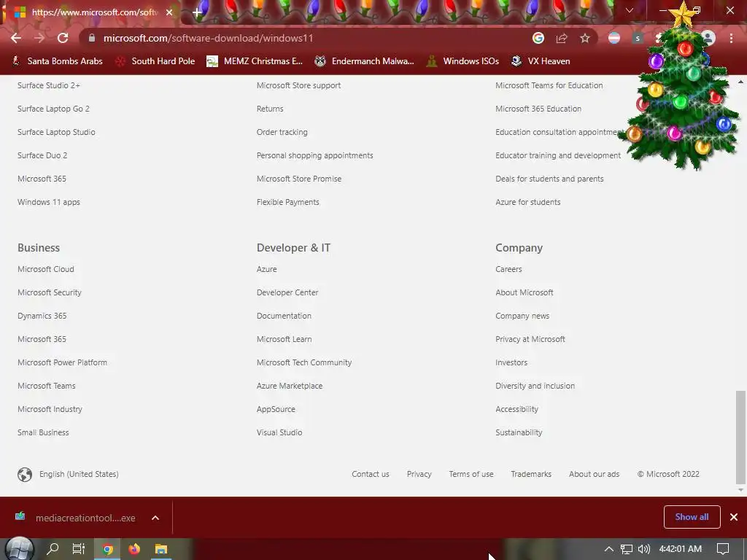Select English (United States) language link
747x560 pixels.
coord(79,474)
